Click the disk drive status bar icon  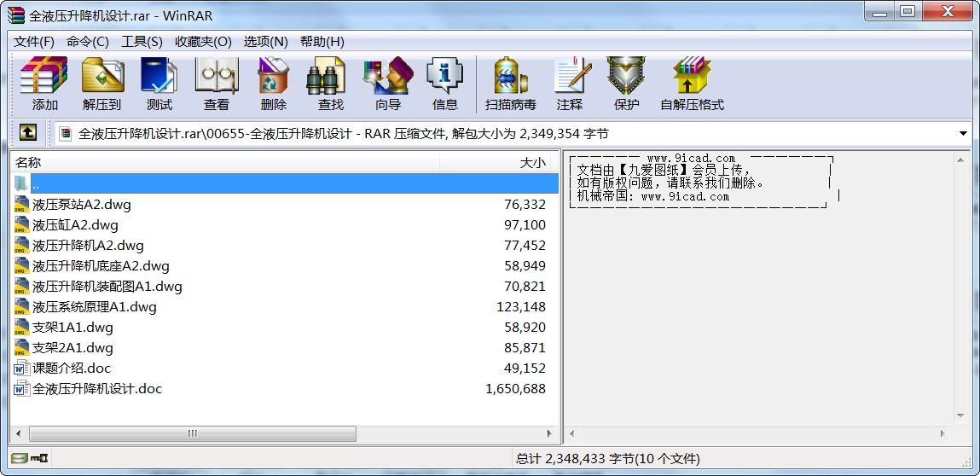coord(20,458)
